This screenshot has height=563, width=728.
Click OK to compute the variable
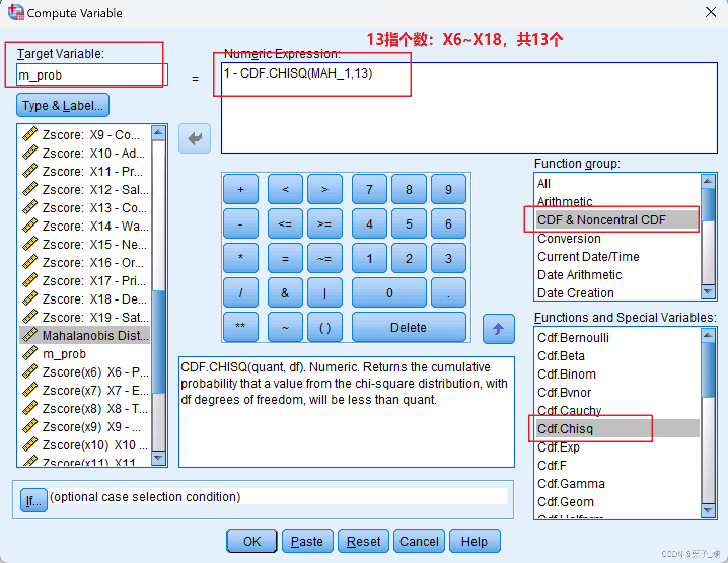click(251, 541)
